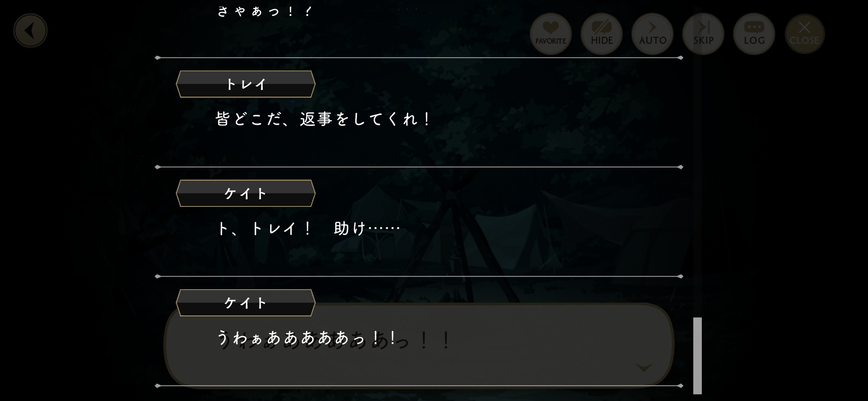Toggle AUTO play mode
The height and width of the screenshot is (401, 868).
pyautogui.click(x=652, y=34)
